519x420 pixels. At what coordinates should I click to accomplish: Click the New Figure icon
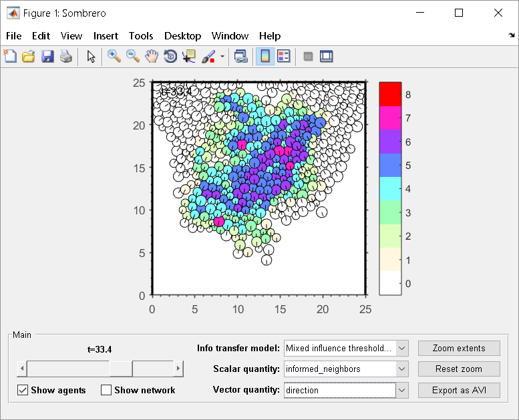(10, 56)
